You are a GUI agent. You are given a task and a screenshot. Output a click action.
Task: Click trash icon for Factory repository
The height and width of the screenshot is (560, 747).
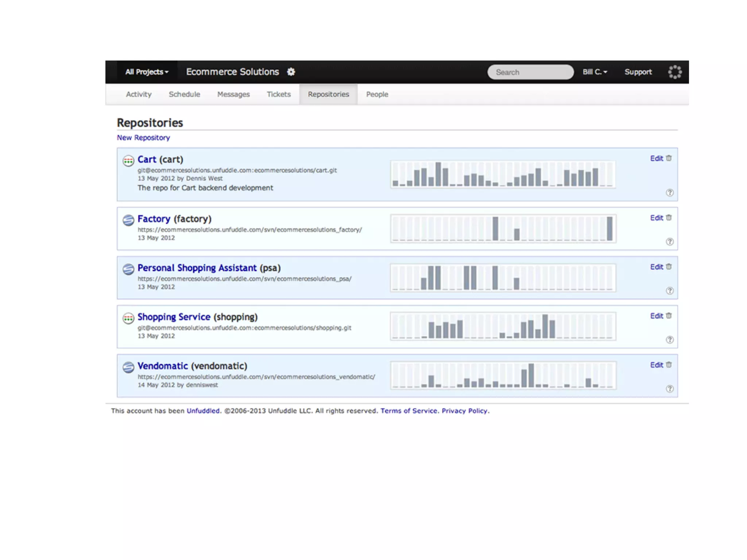pyautogui.click(x=669, y=218)
